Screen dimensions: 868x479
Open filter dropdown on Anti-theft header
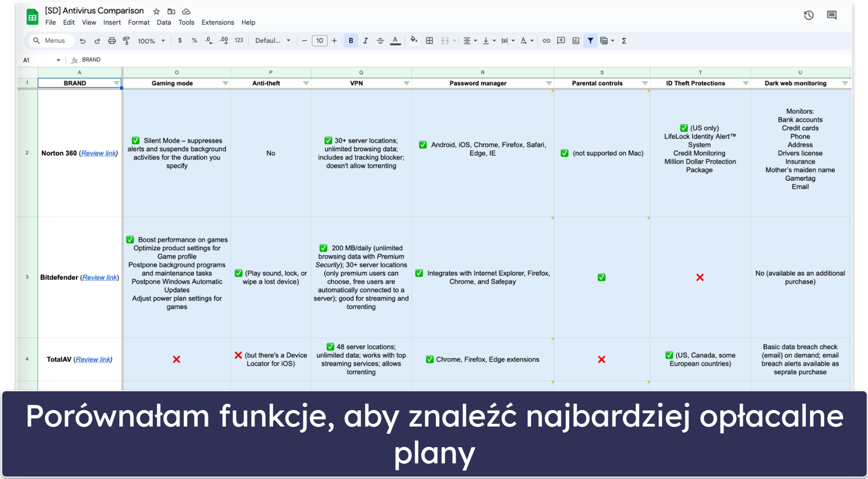point(306,83)
